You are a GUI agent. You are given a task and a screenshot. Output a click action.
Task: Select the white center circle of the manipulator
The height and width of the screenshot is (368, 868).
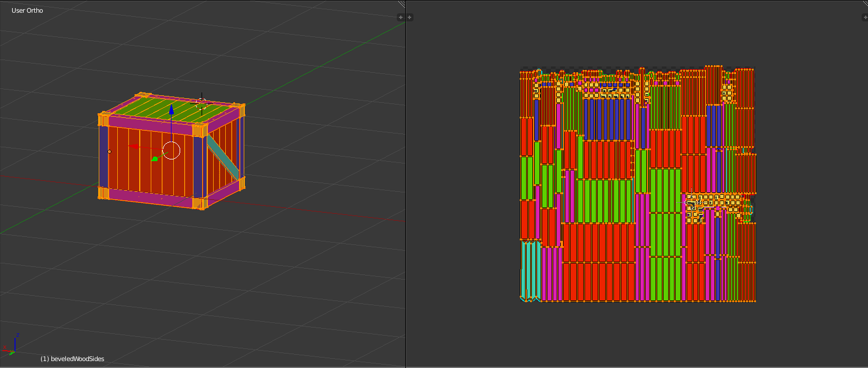pyautogui.click(x=172, y=150)
